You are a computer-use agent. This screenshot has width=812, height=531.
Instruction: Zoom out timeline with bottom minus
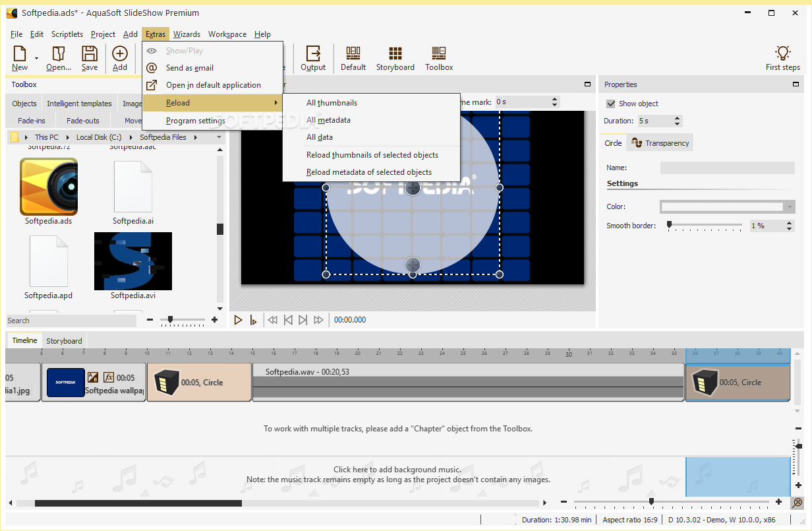tap(564, 502)
